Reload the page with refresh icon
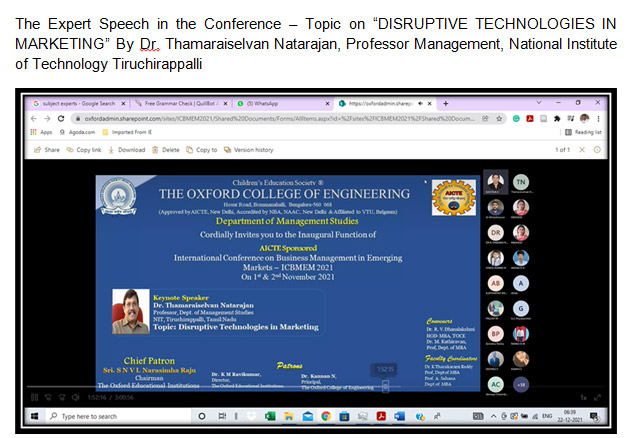Image resolution: width=630 pixels, height=438 pixels. 61,119
